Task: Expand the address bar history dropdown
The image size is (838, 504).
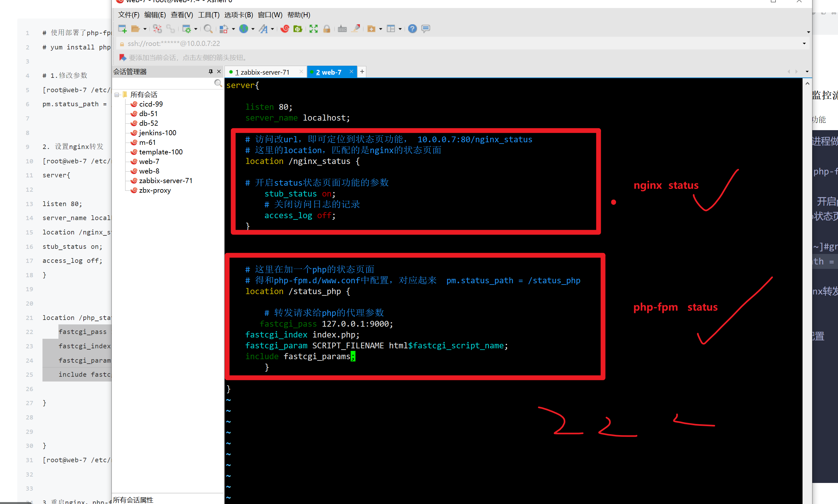Action: click(804, 43)
